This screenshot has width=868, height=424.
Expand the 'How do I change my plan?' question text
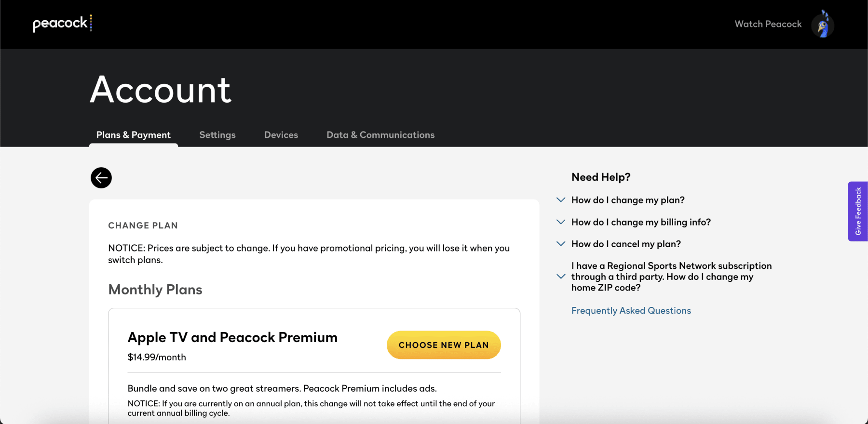pos(628,200)
